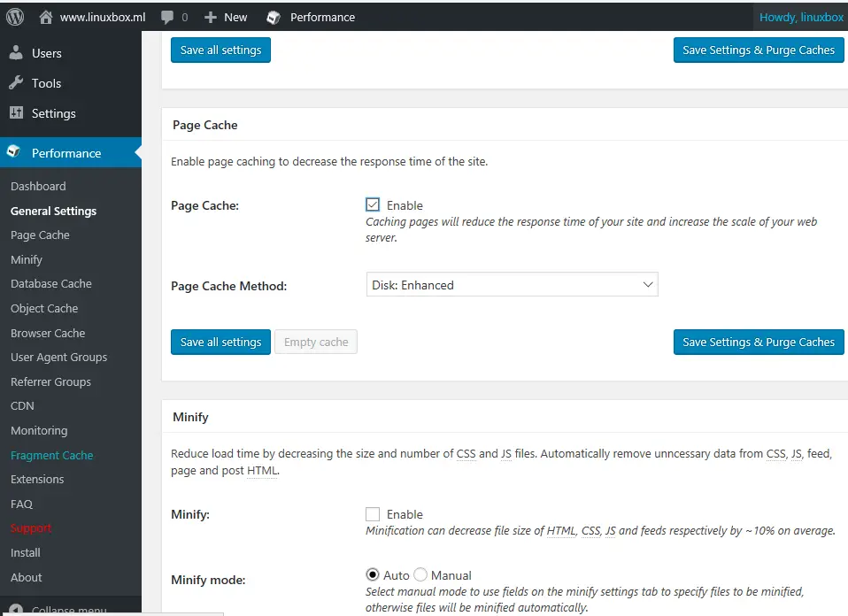Open the Page Cache Method dropdown
The image size is (848, 616).
(x=512, y=285)
